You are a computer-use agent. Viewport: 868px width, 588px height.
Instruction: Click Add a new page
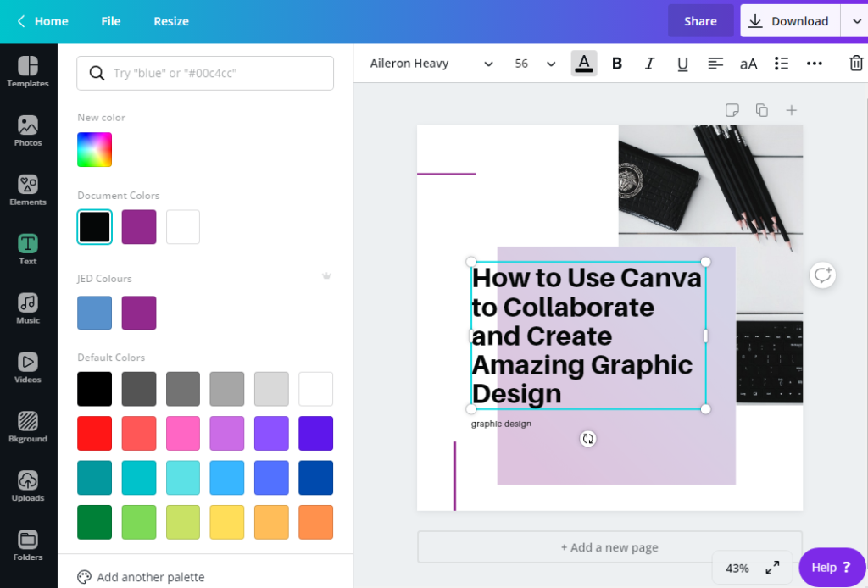point(609,547)
